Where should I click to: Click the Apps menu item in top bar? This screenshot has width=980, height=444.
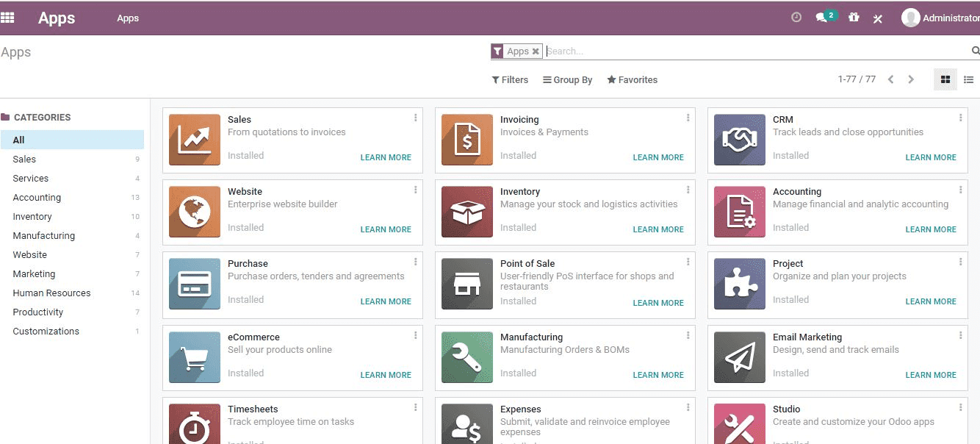coord(128,18)
